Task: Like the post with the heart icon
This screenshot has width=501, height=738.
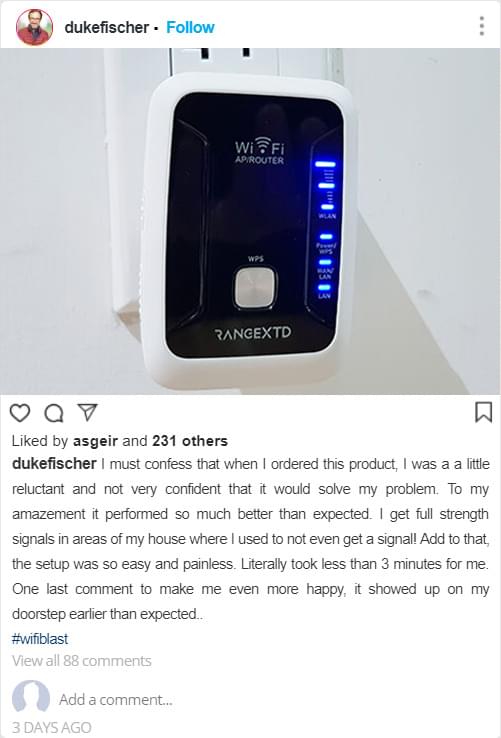Action: (20, 413)
